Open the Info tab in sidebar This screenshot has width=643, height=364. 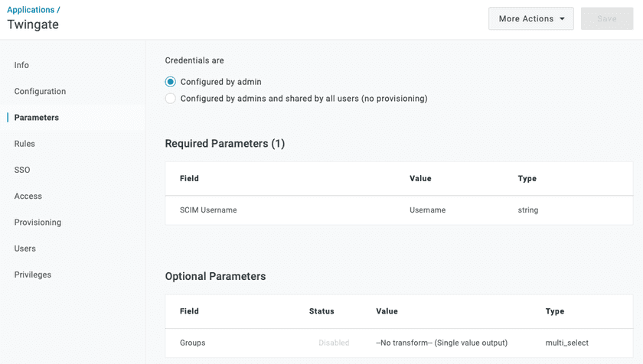[x=21, y=65]
